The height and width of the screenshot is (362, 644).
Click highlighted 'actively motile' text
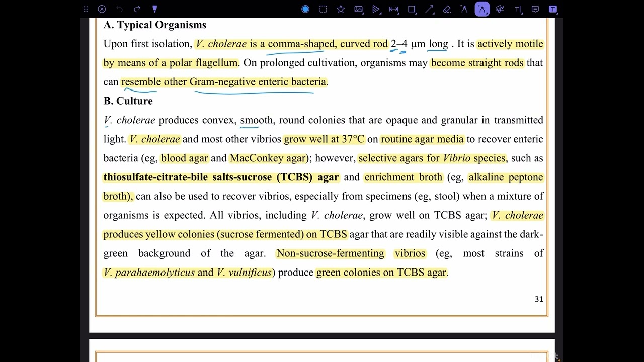click(x=510, y=44)
